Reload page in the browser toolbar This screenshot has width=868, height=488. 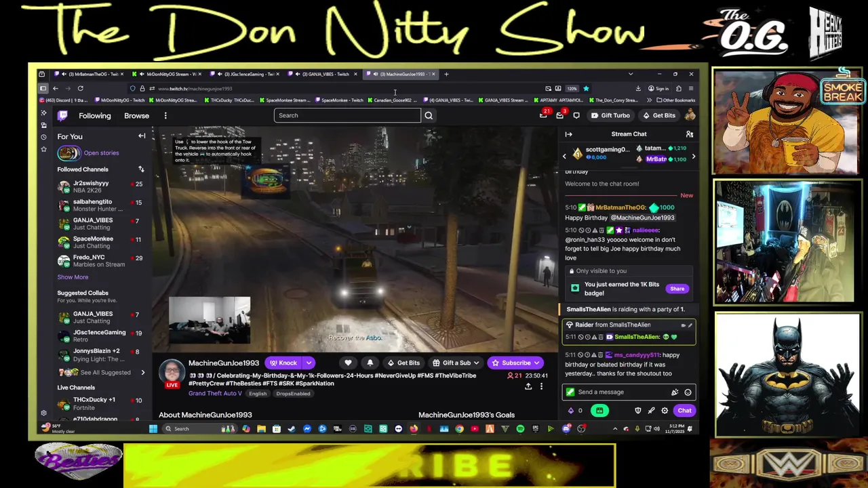pyautogui.click(x=80, y=88)
